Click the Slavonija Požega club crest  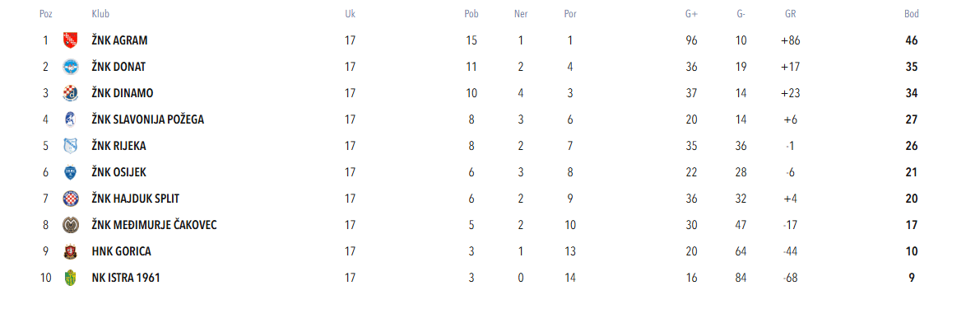tap(70, 119)
